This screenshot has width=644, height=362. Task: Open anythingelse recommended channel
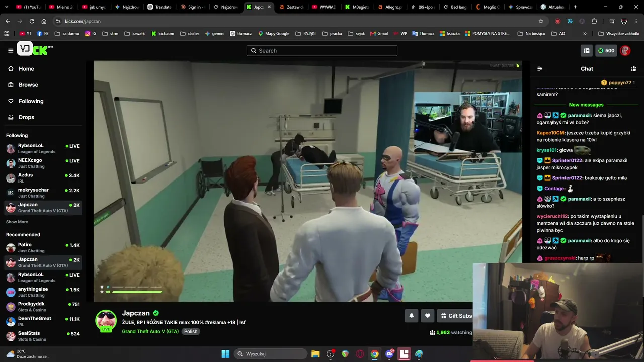click(x=43, y=292)
